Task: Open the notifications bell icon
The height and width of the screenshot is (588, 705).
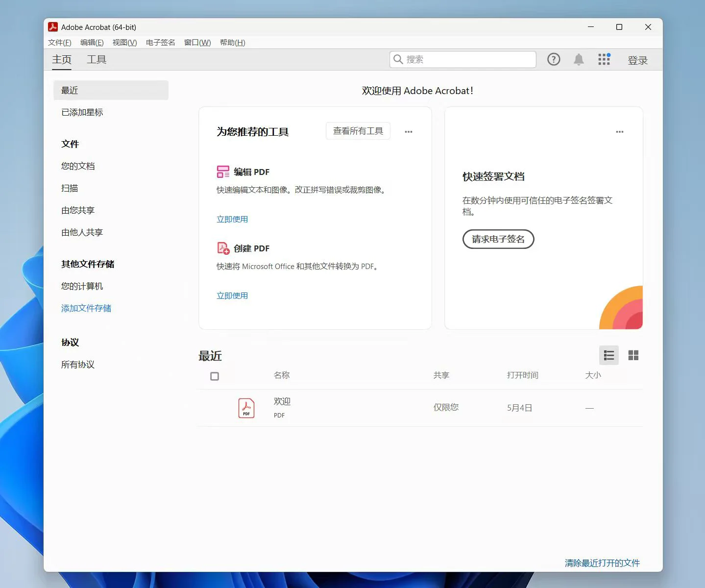Action: (x=579, y=59)
